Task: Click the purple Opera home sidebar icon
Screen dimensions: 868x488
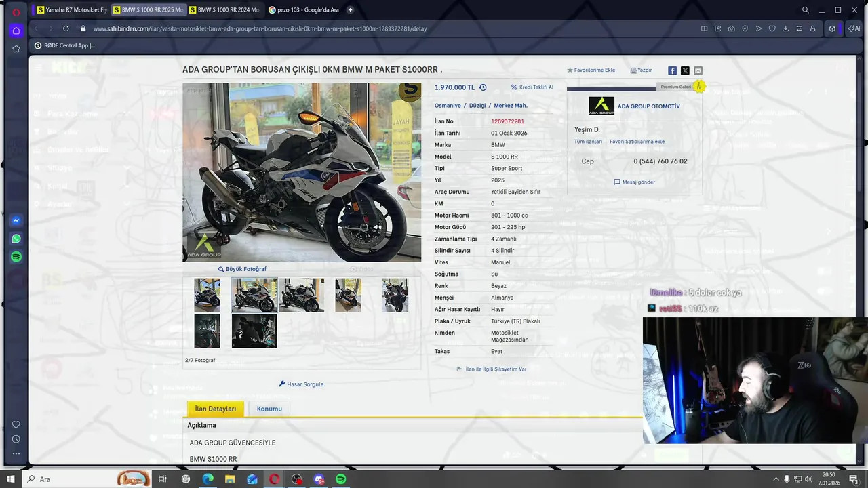Action: point(16,30)
